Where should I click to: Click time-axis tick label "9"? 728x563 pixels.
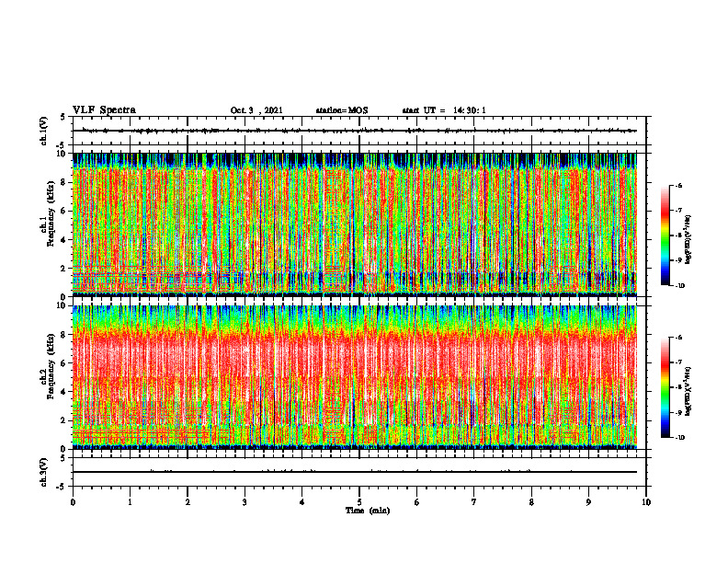588,502
